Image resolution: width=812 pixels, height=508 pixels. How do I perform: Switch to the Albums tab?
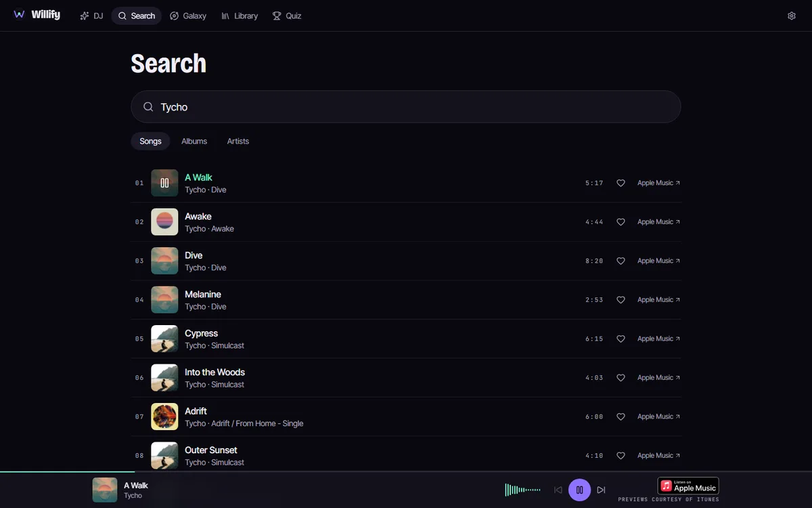click(x=194, y=141)
